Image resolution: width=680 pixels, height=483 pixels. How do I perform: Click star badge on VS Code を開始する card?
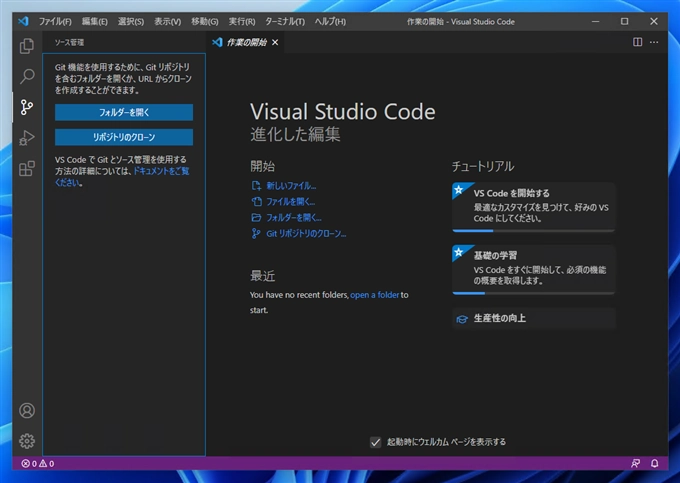pos(459,190)
